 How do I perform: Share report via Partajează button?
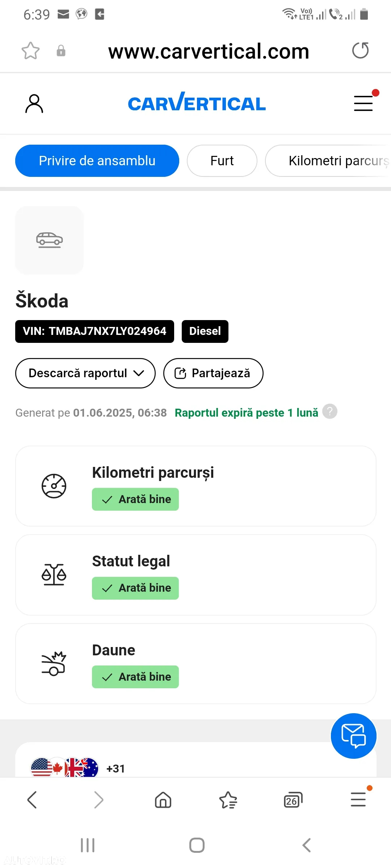point(213,373)
